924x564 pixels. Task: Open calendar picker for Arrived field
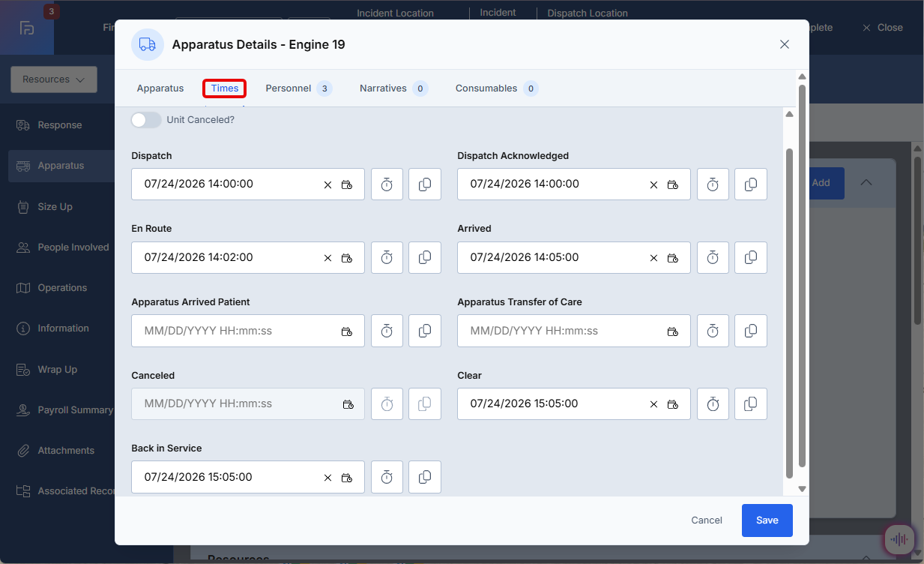(x=673, y=258)
